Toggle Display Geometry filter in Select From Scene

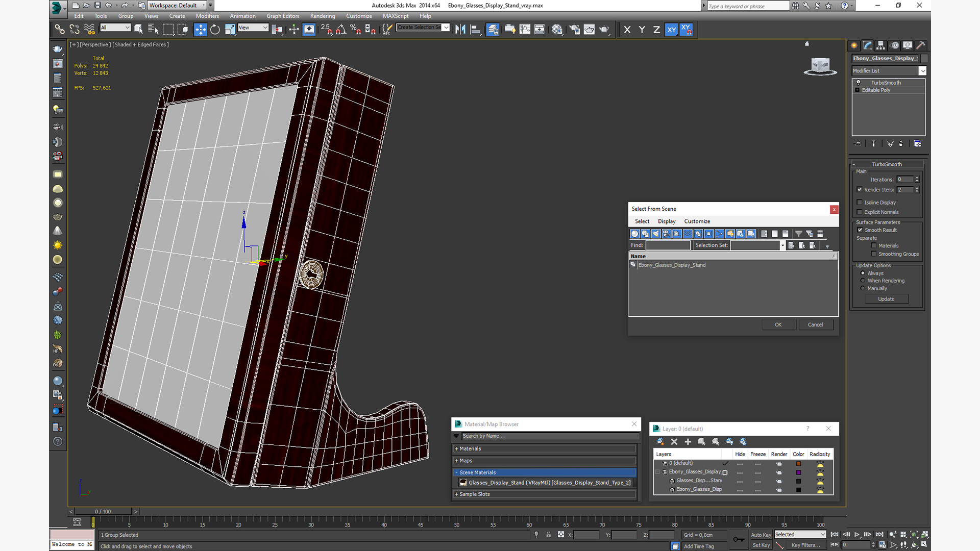tap(634, 234)
